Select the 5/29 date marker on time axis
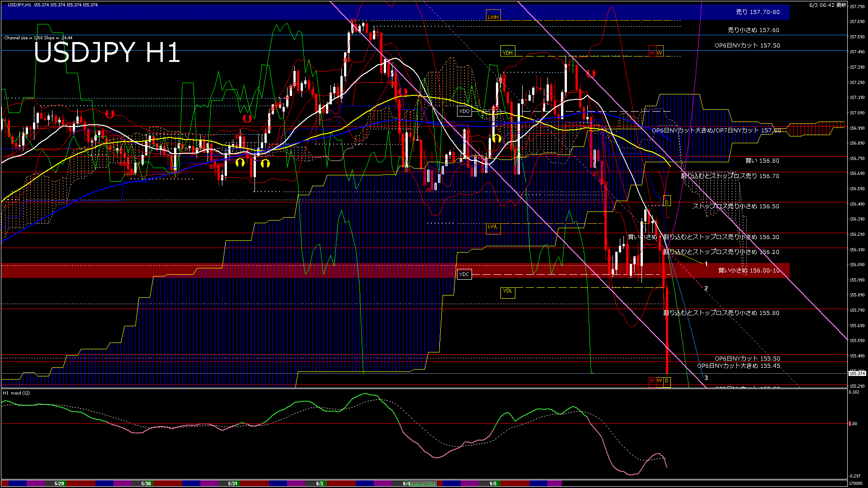868x488 pixels. (x=59, y=483)
